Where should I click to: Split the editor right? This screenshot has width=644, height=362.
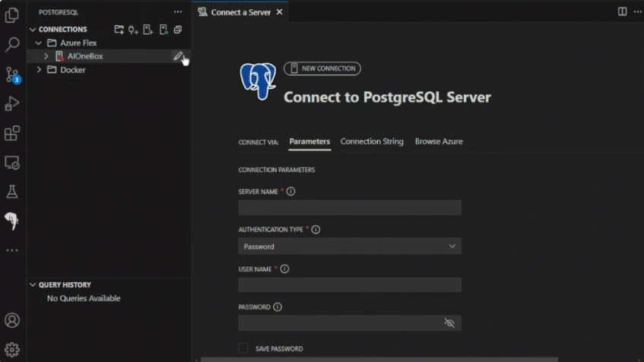pyautogui.click(x=622, y=11)
